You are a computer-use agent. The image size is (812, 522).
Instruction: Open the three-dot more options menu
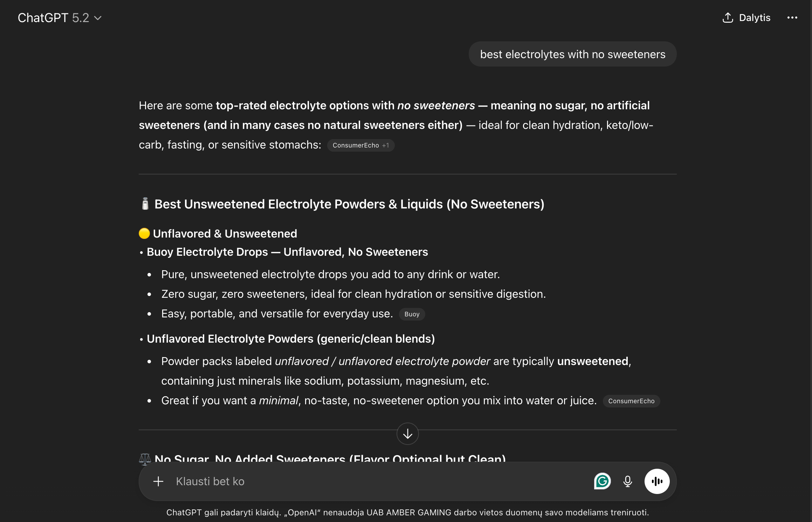792,18
